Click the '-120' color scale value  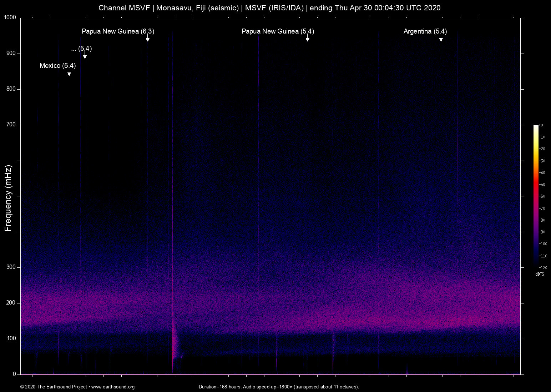[543, 267]
